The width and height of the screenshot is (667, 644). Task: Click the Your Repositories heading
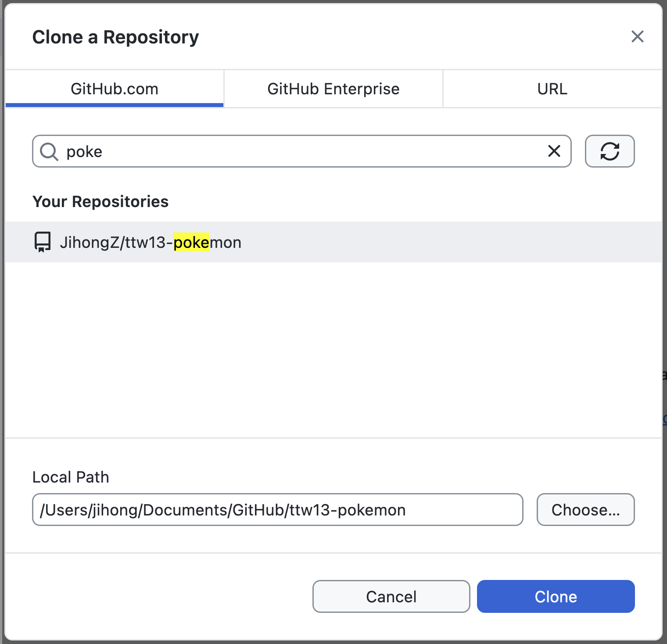[100, 202]
